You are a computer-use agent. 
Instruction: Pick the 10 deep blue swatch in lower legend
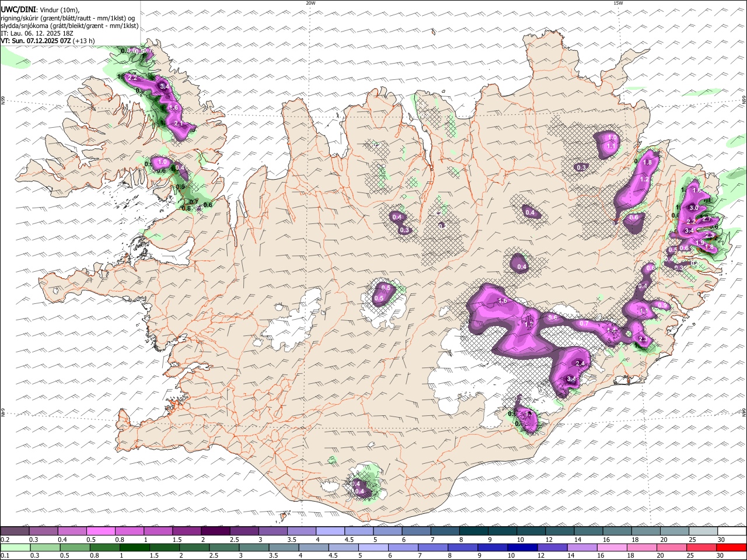pos(522,548)
